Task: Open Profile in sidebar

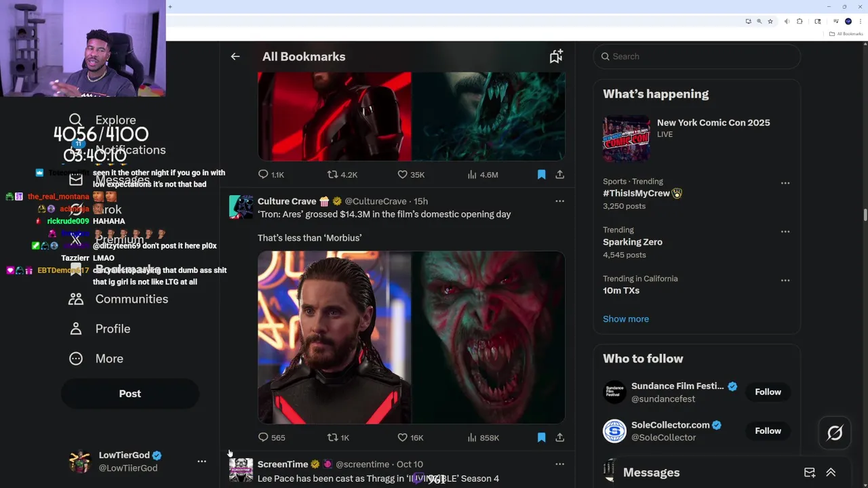Action: tap(100, 329)
